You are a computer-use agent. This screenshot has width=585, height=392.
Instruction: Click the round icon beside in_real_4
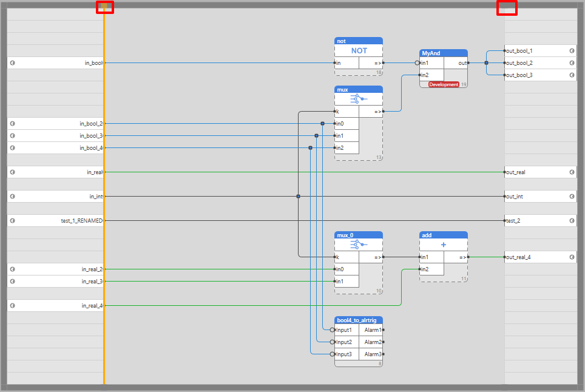coord(12,305)
